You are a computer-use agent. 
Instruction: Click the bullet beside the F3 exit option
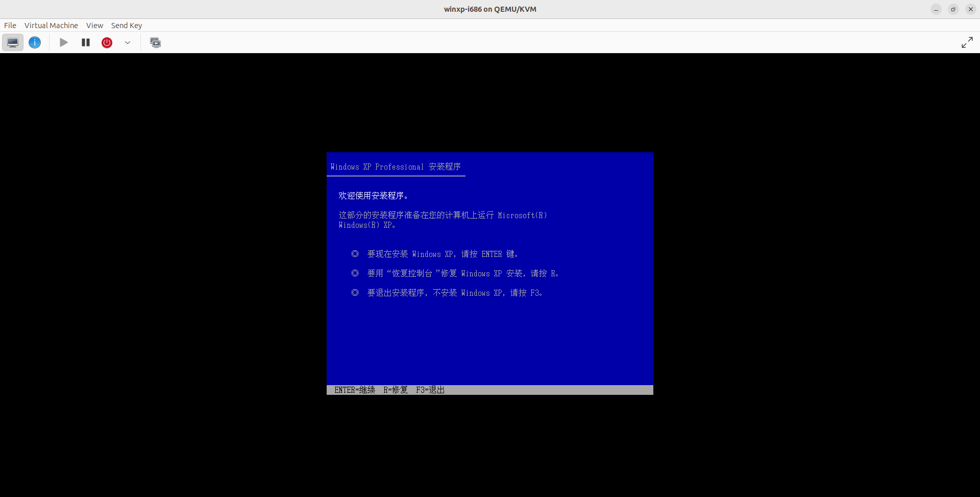click(355, 293)
